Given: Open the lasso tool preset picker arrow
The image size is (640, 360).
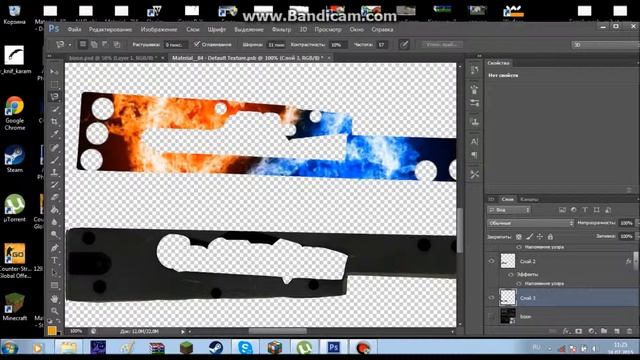Looking at the screenshot, I should click(x=70, y=44).
